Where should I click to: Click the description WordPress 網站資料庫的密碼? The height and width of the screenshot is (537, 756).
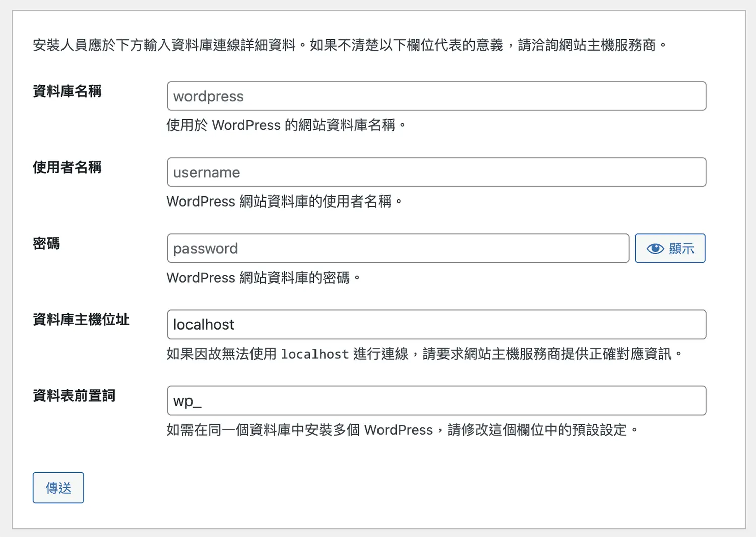[264, 278]
